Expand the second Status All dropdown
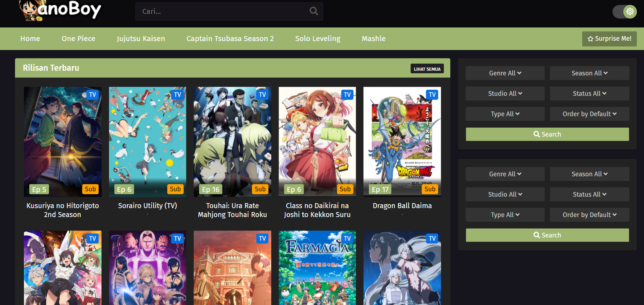644x305 pixels. coord(589,194)
